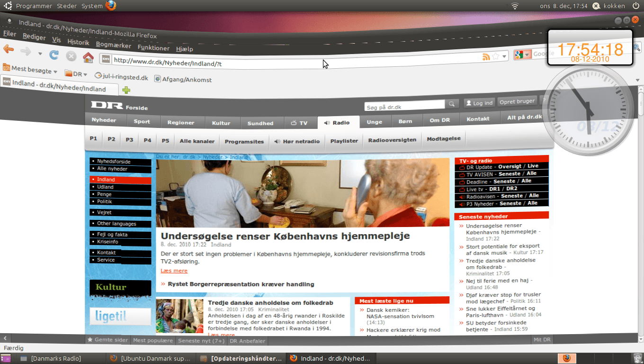Click the DR.dk search magnifier button
Image resolution: width=644 pixels, height=364 pixels.
452,104
